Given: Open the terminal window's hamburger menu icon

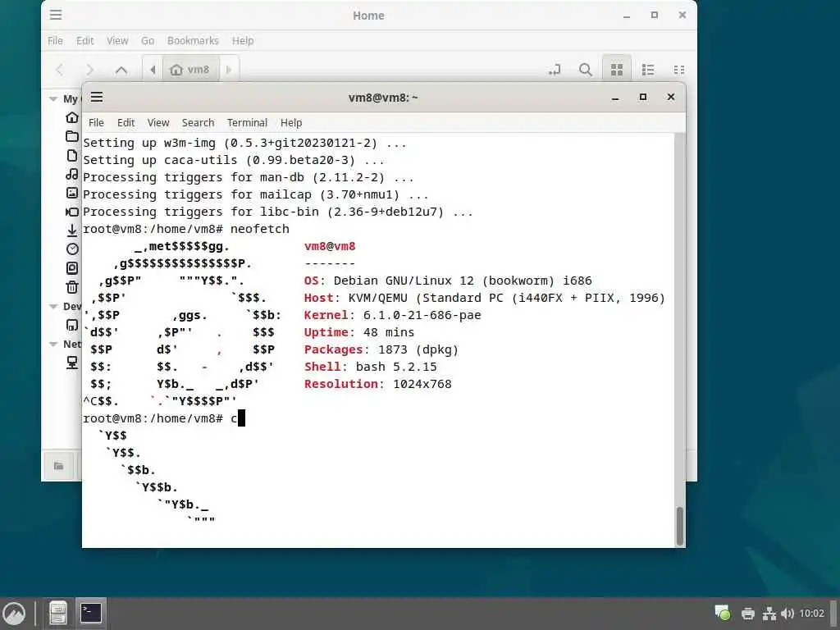Looking at the screenshot, I should click(97, 97).
